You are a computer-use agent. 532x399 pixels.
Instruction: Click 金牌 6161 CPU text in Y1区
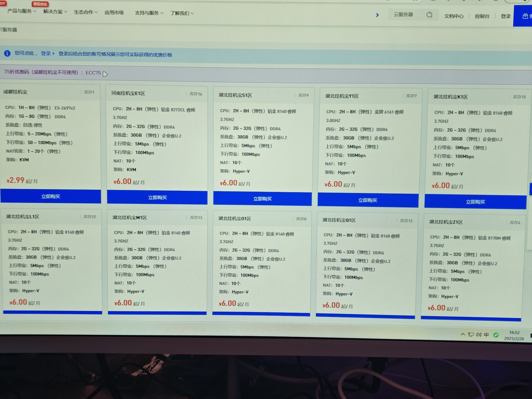389,112
